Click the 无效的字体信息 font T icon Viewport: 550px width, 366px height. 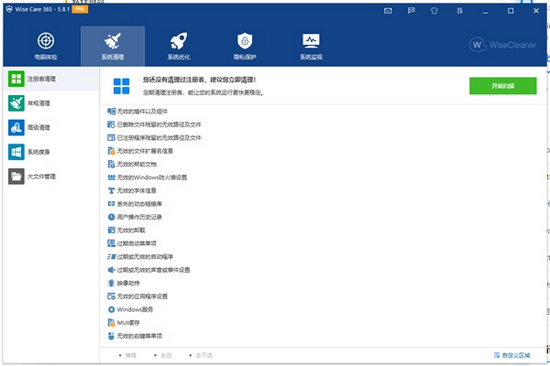pos(111,191)
